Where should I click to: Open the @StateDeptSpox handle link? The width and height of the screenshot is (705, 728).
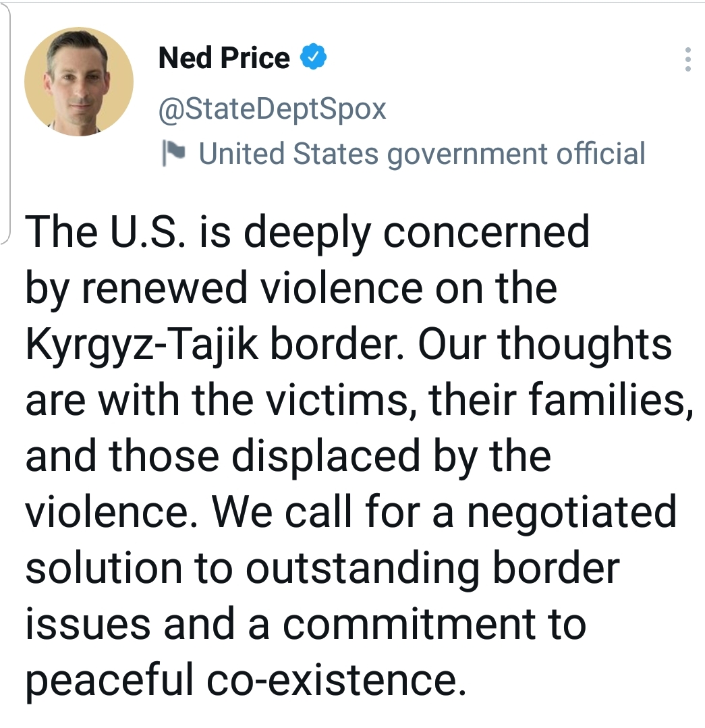pos(272,109)
